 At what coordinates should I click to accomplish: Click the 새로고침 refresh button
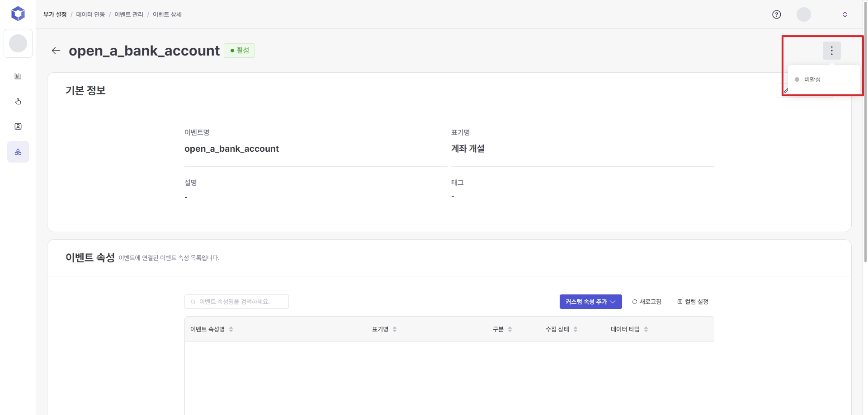647,302
